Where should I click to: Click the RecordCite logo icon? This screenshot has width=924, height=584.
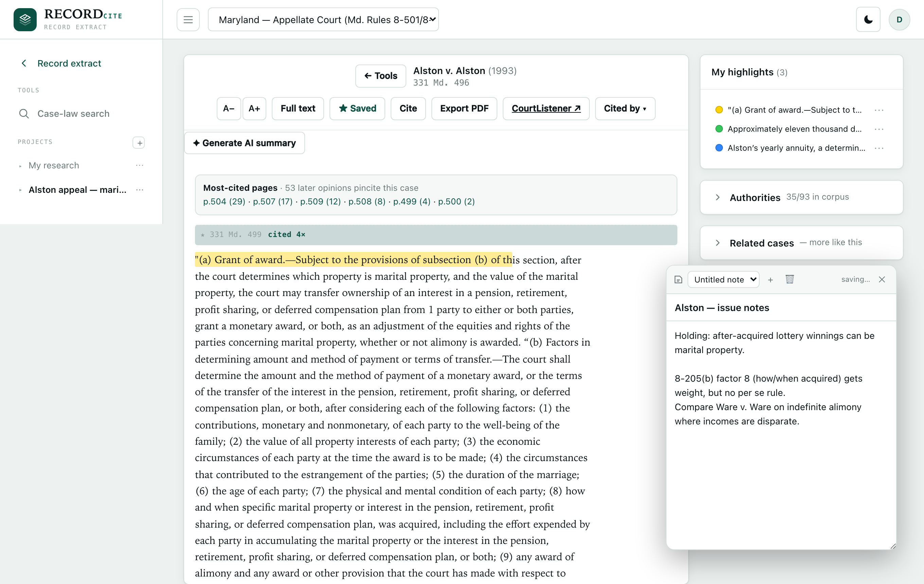pyautogui.click(x=25, y=20)
